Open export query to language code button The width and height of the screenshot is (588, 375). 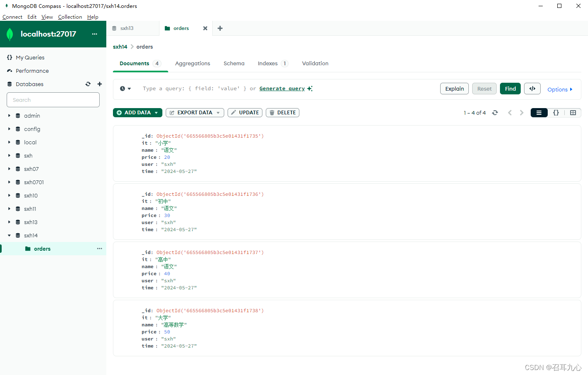[x=532, y=89]
